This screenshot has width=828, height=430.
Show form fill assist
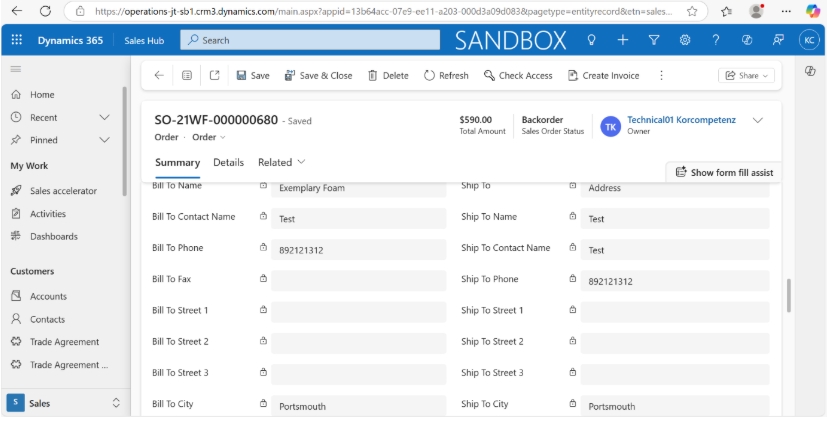724,172
